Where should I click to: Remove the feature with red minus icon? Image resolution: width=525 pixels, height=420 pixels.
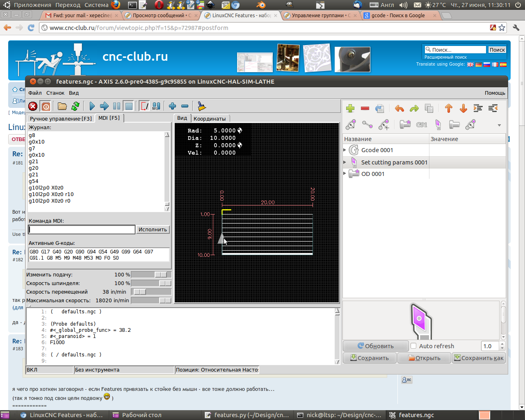pyautogui.click(x=365, y=109)
